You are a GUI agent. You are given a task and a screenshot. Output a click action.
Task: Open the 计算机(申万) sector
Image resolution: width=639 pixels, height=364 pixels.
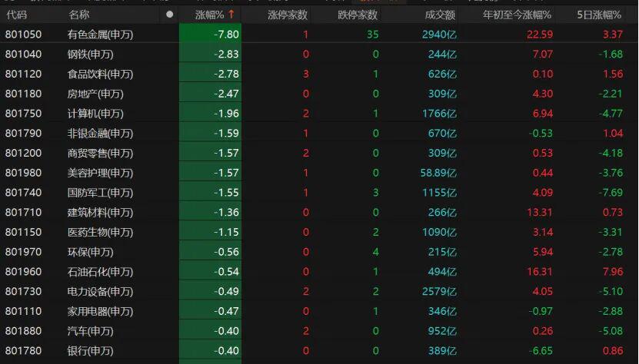95,114
